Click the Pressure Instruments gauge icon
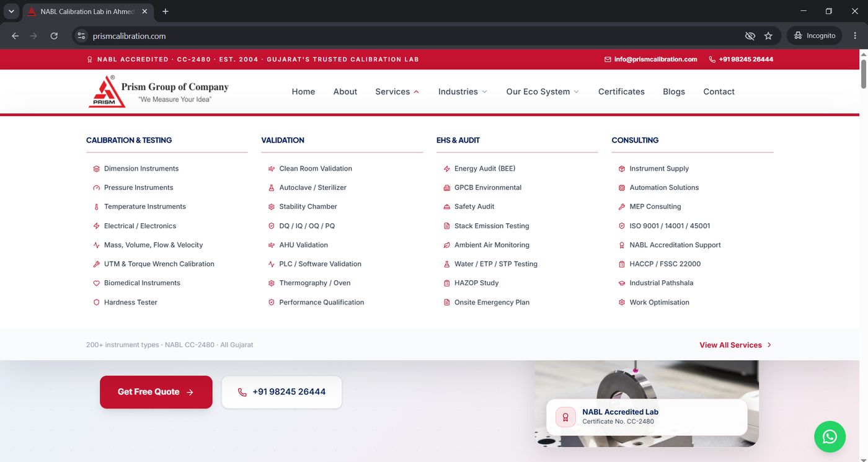 96,188
